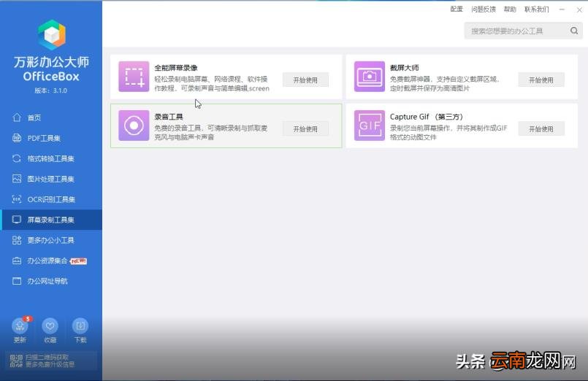Screen dimensions: 588x381
Task: Open 问题反馈 link
Action: click(x=484, y=9)
